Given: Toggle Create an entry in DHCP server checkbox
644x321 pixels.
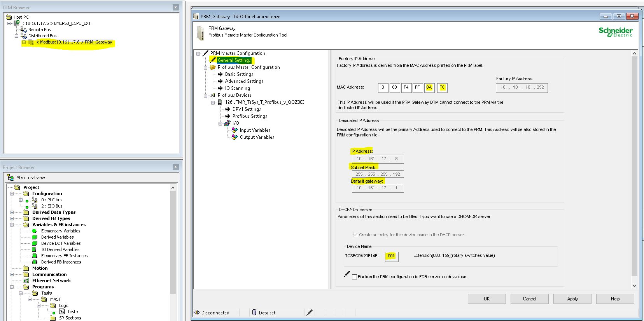Looking at the screenshot, I should [x=355, y=235].
